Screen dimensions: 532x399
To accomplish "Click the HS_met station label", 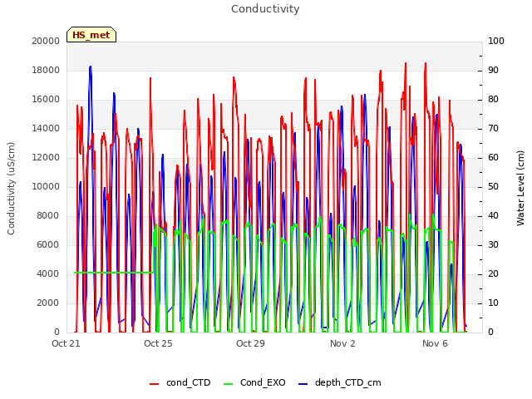I will [91, 35].
